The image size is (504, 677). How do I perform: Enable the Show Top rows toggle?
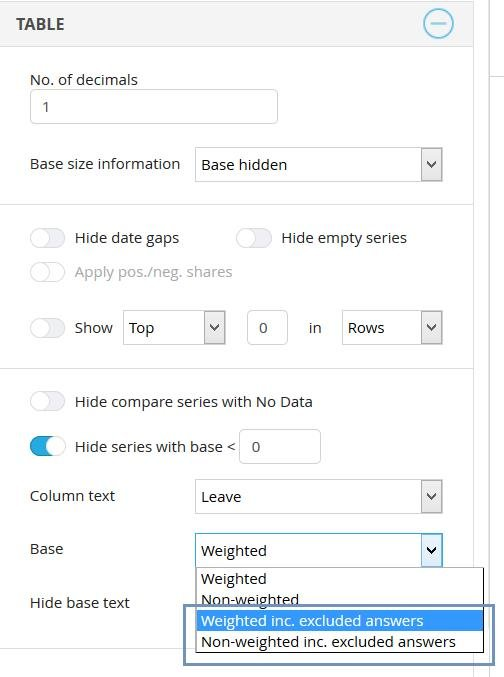tap(48, 328)
